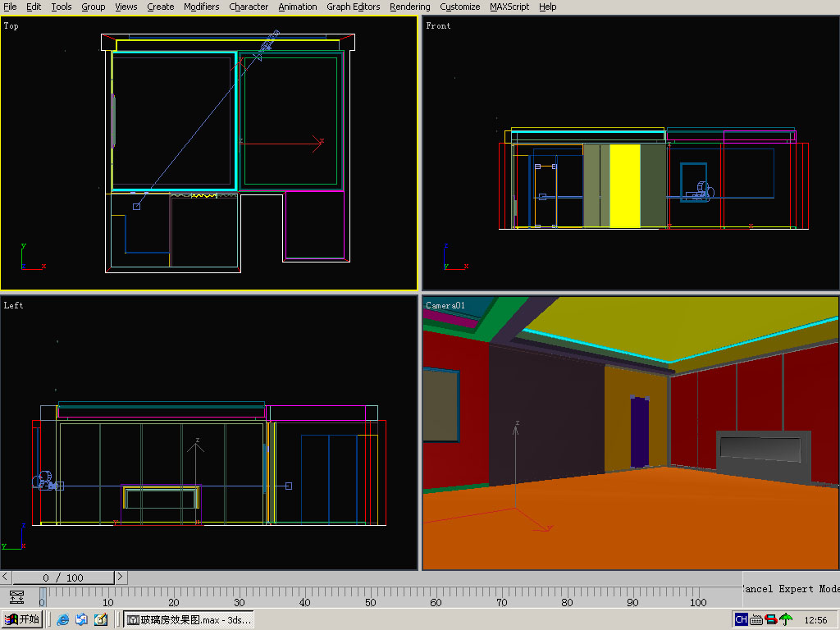This screenshot has height=630, width=840.
Task: Click Cancel Expert Mode button
Action: pyautogui.click(x=791, y=589)
